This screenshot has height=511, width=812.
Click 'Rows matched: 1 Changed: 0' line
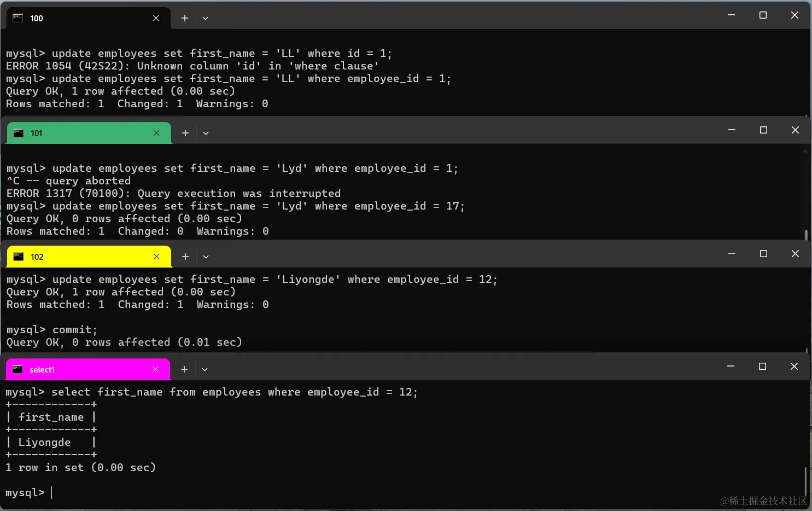[138, 231]
